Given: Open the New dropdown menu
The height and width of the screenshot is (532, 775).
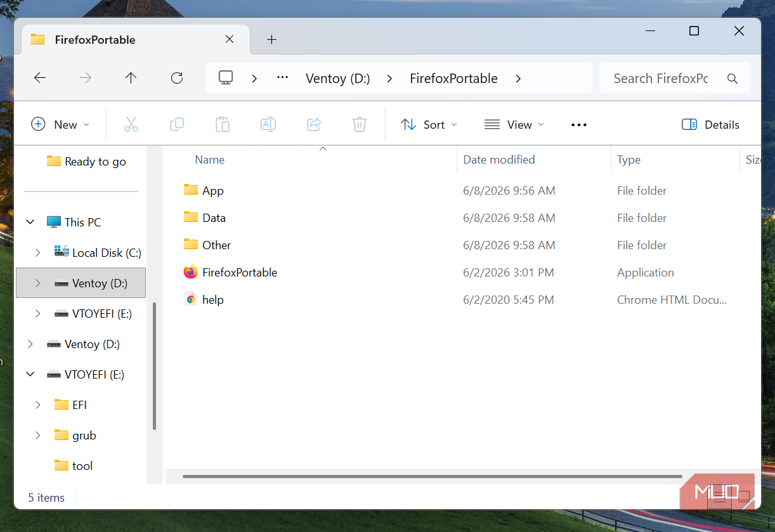Looking at the screenshot, I should point(61,125).
